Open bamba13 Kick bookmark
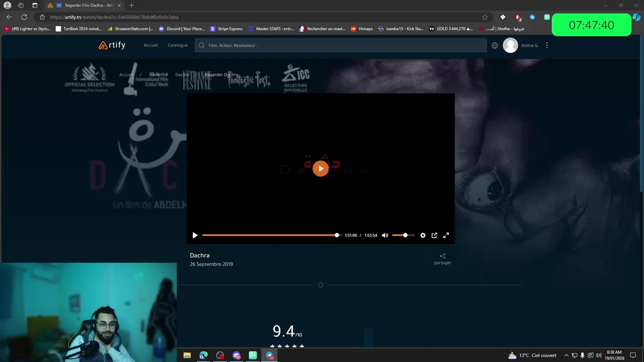Viewport: 644px width, 362px height. click(x=401, y=29)
